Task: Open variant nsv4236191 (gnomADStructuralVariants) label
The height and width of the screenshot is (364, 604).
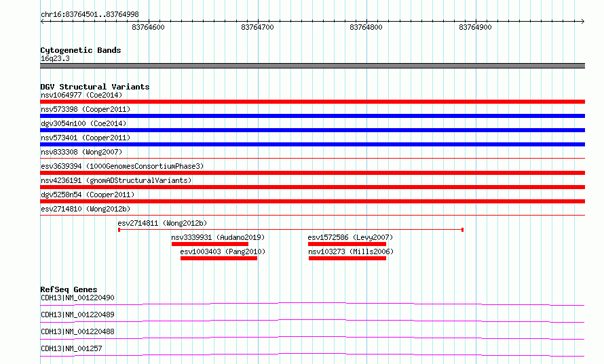Action: click(116, 180)
